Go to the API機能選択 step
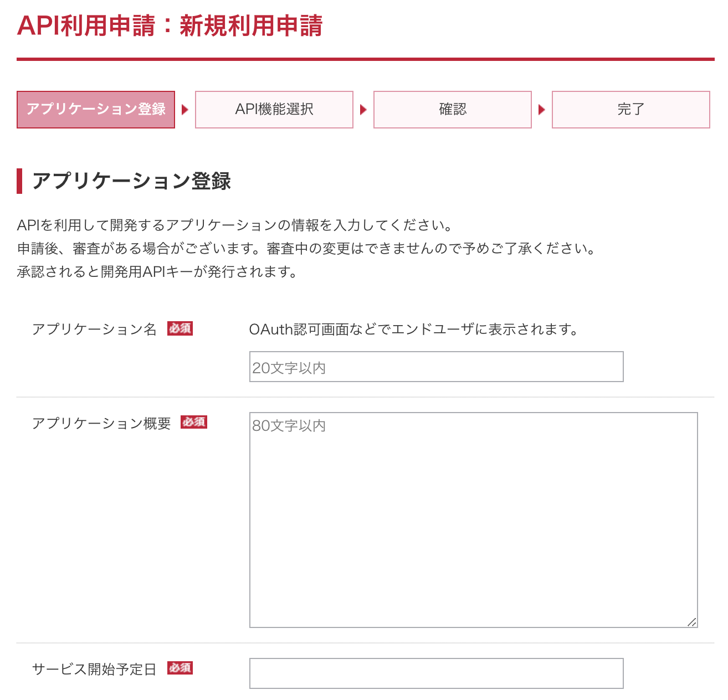 point(274,110)
